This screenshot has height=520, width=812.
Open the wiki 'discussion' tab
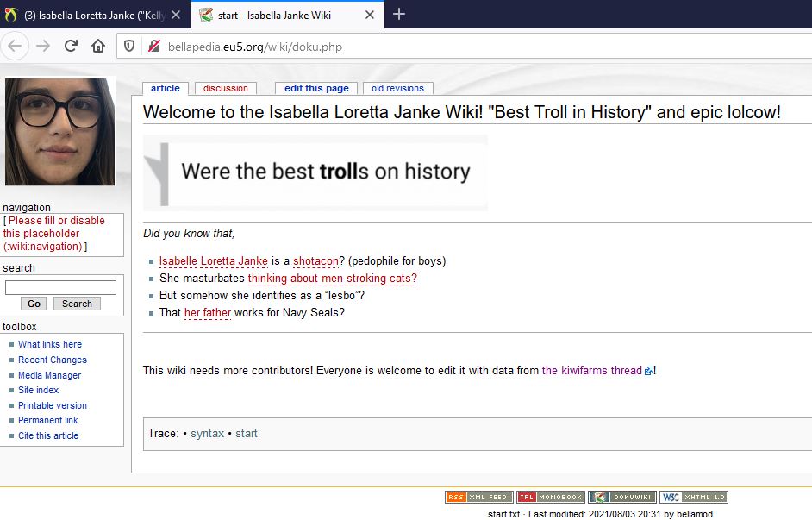[225, 88]
